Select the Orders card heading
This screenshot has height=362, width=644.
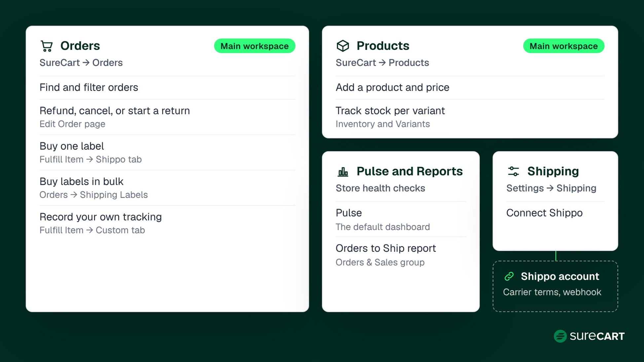coord(80,46)
